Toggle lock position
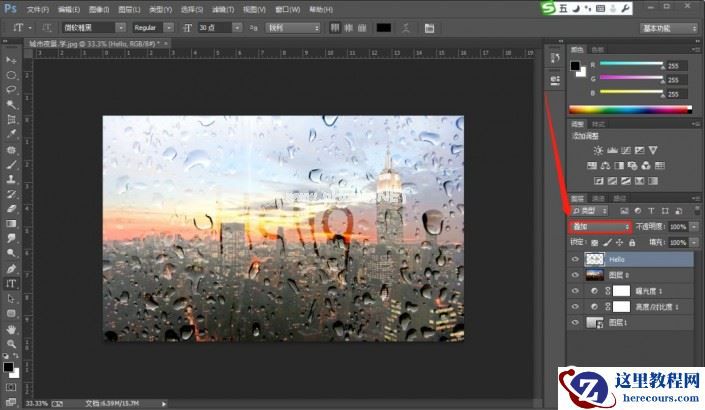 [620, 243]
